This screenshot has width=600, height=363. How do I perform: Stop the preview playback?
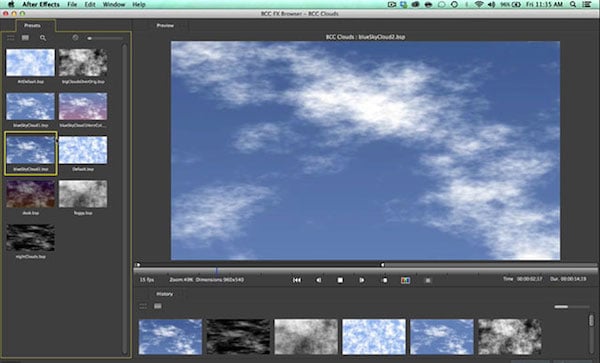click(x=340, y=280)
